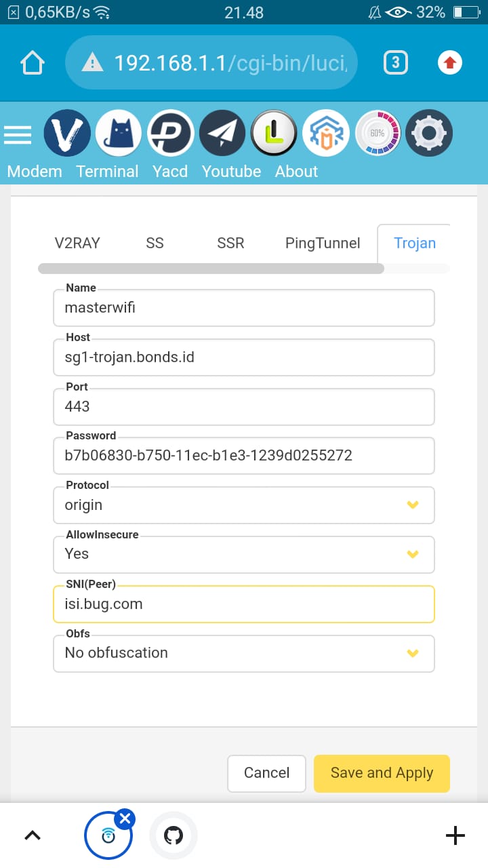Switch to the V2RAY tab
Screen dimensions: 488x868
[x=77, y=243]
